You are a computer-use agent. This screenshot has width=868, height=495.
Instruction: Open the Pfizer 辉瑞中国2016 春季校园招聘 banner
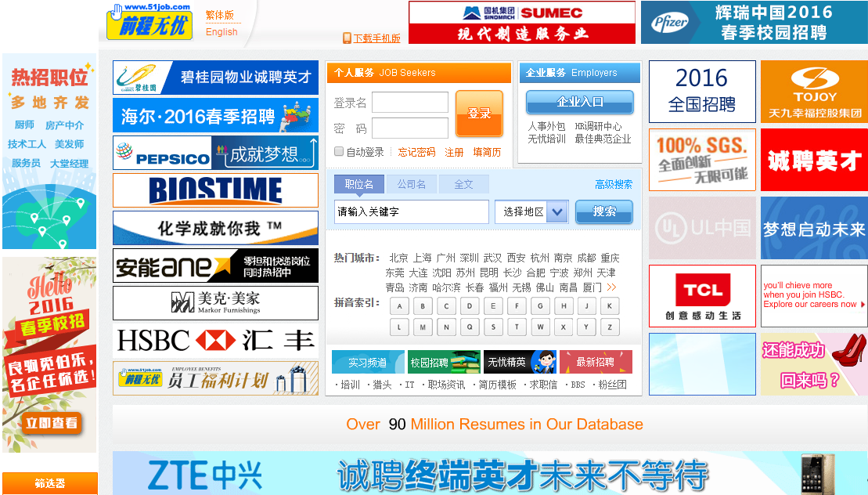[x=754, y=22]
